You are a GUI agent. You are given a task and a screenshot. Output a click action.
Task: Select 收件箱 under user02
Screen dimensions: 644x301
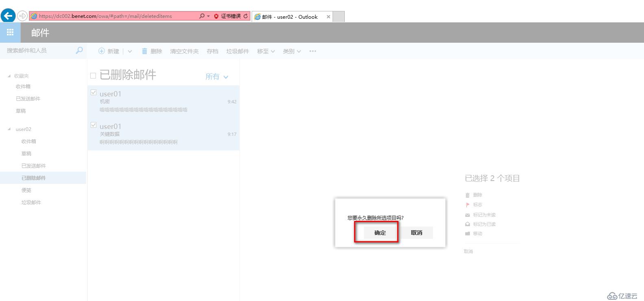29,142
